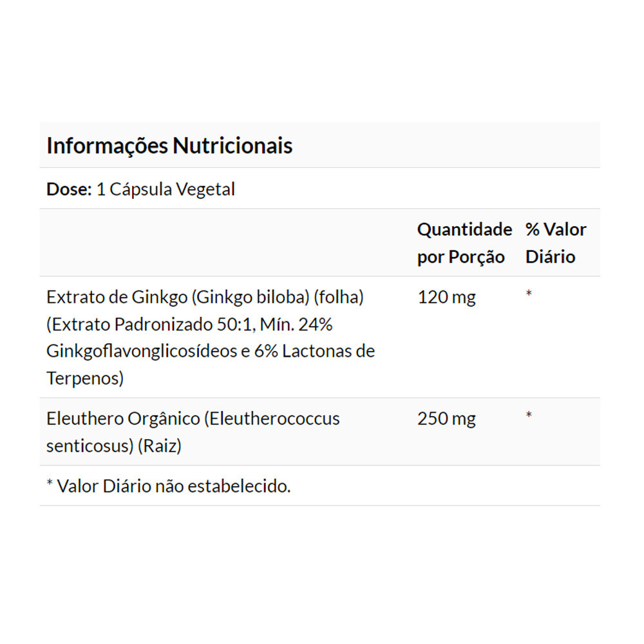This screenshot has width=644, height=644.
Task: Click the senticosus (Raiz) text
Action: click(x=113, y=446)
